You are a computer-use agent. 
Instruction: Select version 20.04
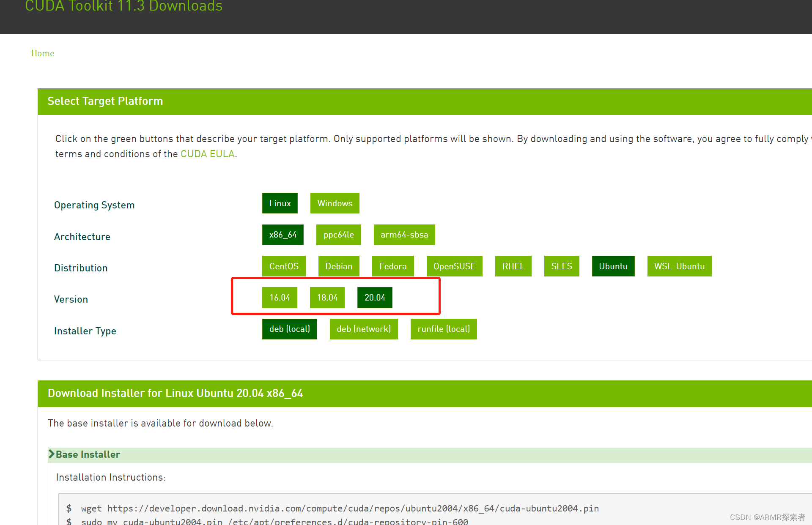(x=375, y=298)
